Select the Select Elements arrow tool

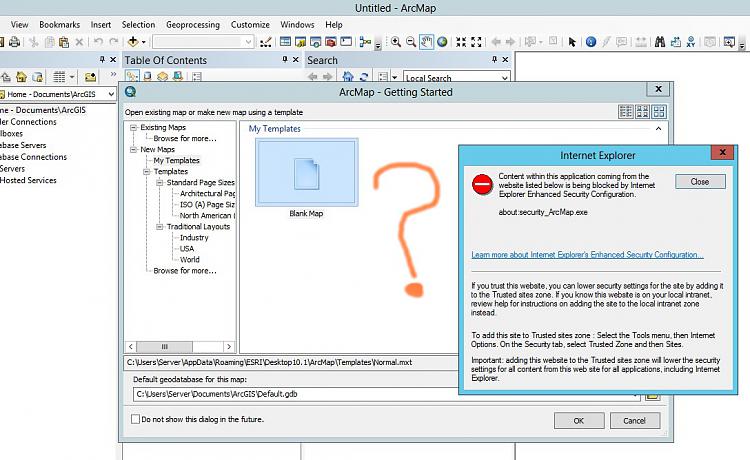click(x=572, y=42)
